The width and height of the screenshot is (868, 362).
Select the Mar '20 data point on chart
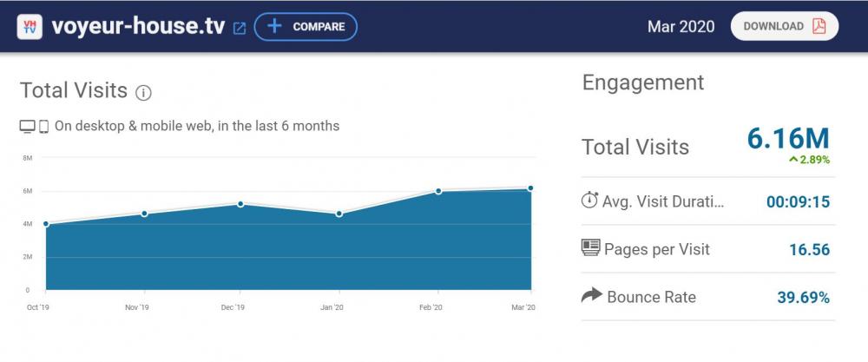coord(530,188)
